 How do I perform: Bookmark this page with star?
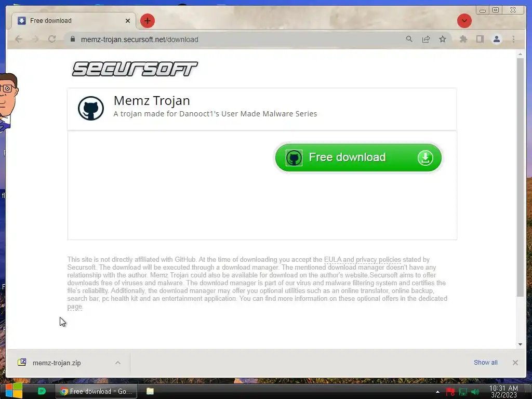point(443,39)
